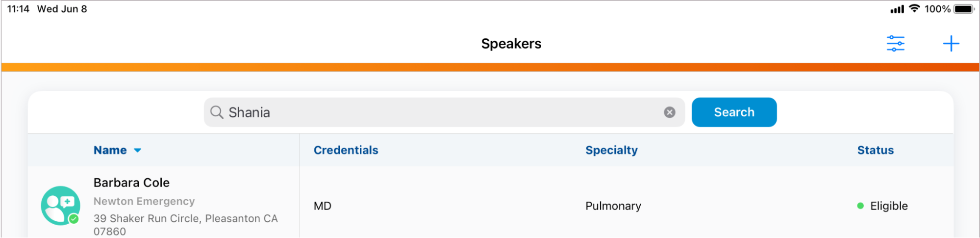
Task: Sort by the Specialty column header
Action: click(x=611, y=150)
